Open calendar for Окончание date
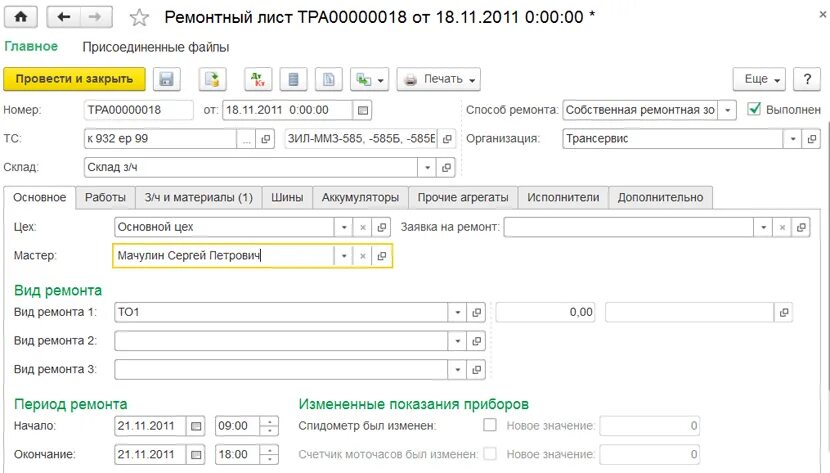Image resolution: width=830 pixels, height=473 pixels. (x=196, y=454)
